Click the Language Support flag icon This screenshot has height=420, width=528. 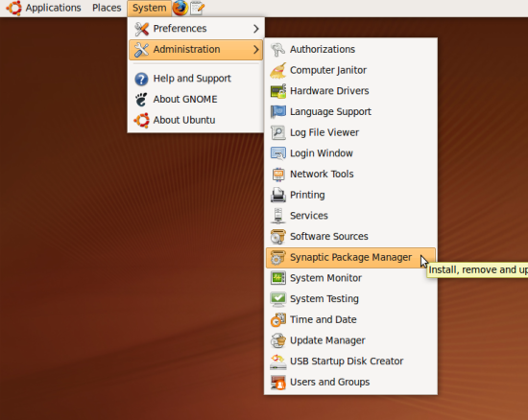[x=278, y=112]
